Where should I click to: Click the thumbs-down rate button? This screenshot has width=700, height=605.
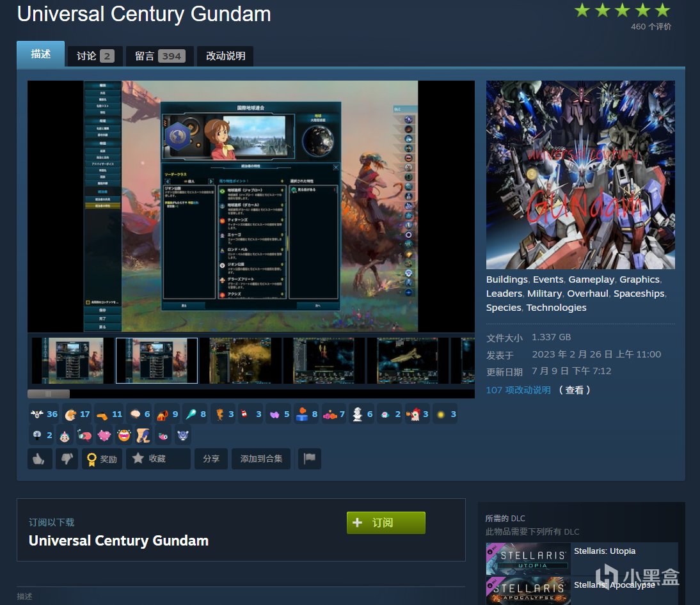tap(67, 459)
